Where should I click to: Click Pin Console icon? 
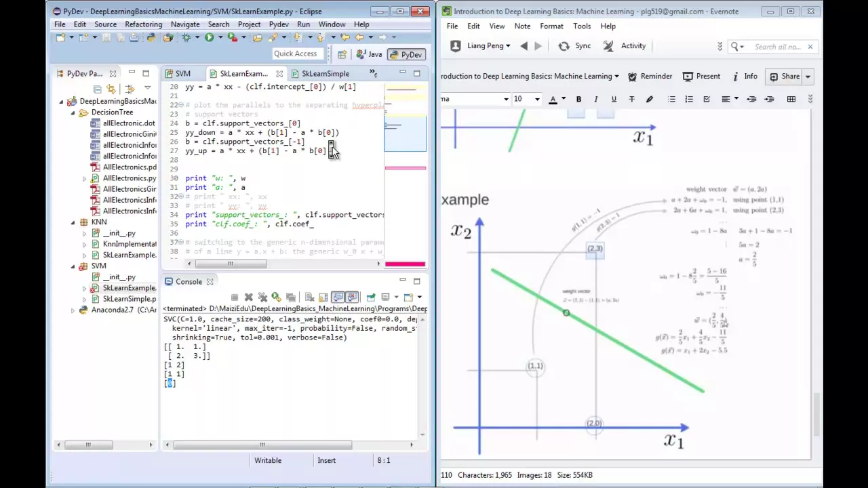[x=371, y=297]
